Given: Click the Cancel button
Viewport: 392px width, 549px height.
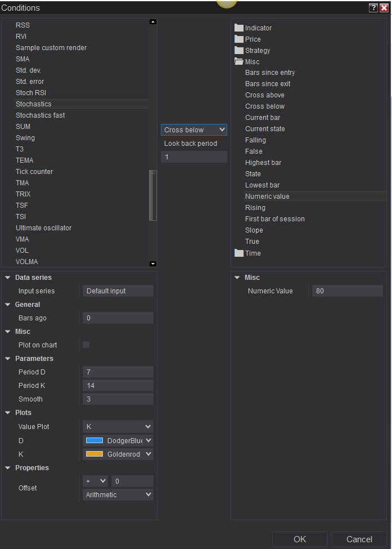Looking at the screenshot, I should pos(359,539).
